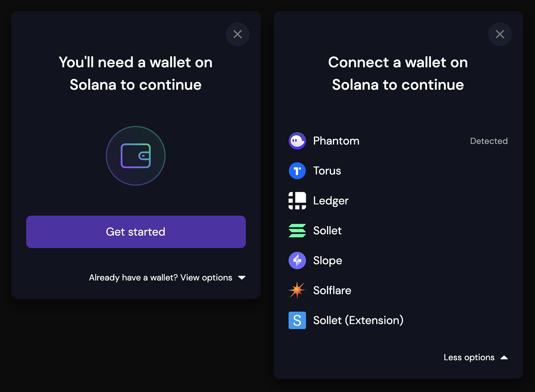Select the Slope wallet icon
The width and height of the screenshot is (535, 392).
[297, 261]
